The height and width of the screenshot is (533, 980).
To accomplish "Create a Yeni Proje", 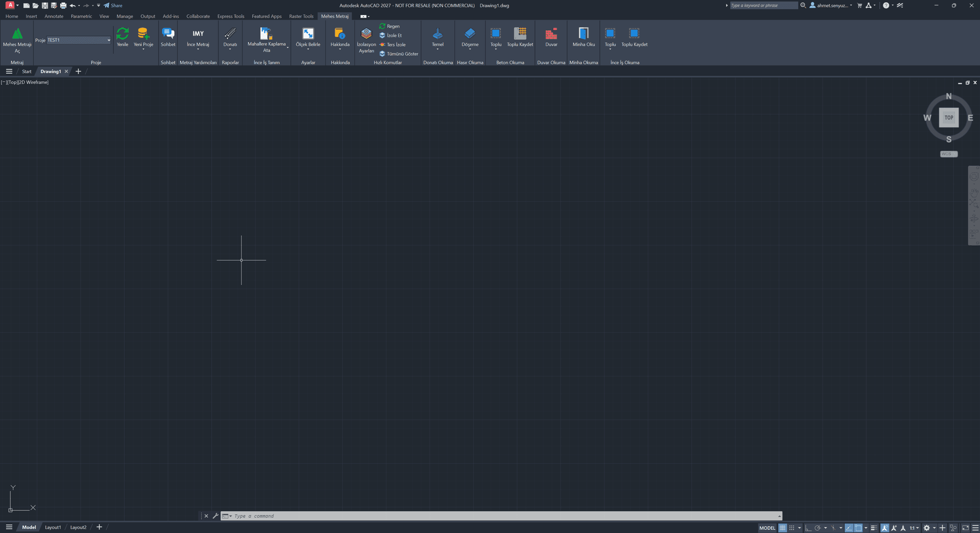I will pyautogui.click(x=143, y=38).
